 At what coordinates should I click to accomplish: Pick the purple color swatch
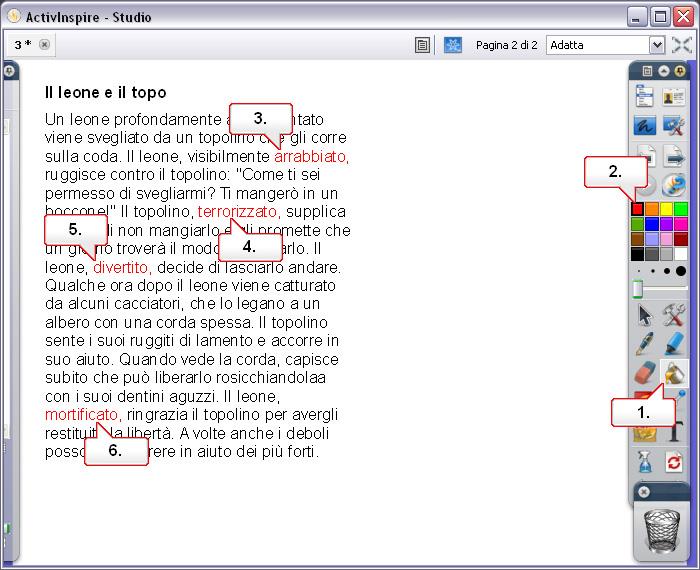[667, 224]
